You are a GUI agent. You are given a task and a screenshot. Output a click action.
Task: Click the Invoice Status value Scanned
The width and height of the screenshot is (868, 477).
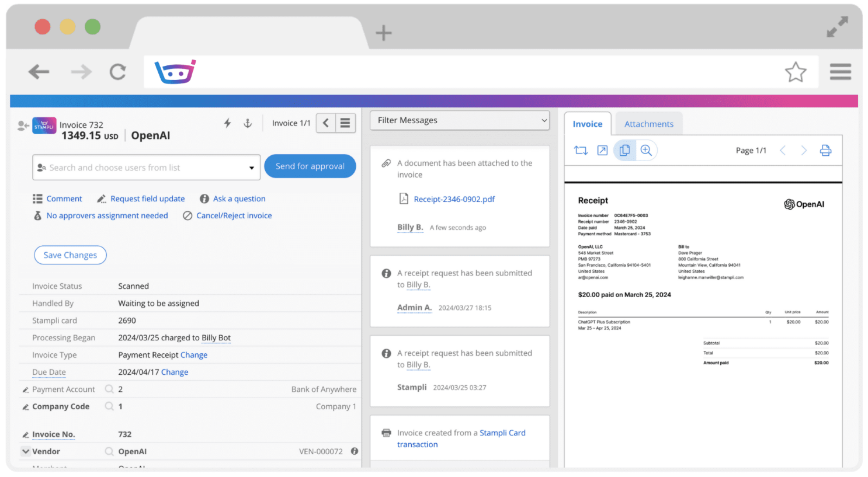[x=134, y=286]
